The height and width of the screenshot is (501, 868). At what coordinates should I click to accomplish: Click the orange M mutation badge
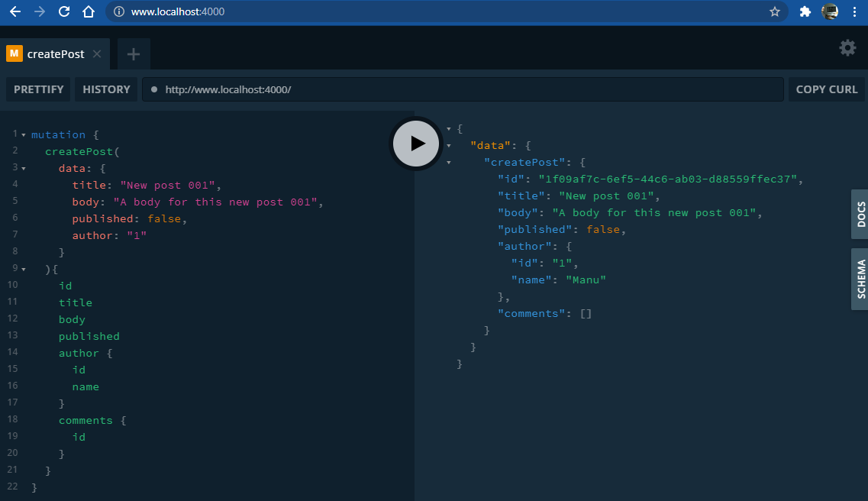[x=14, y=53]
